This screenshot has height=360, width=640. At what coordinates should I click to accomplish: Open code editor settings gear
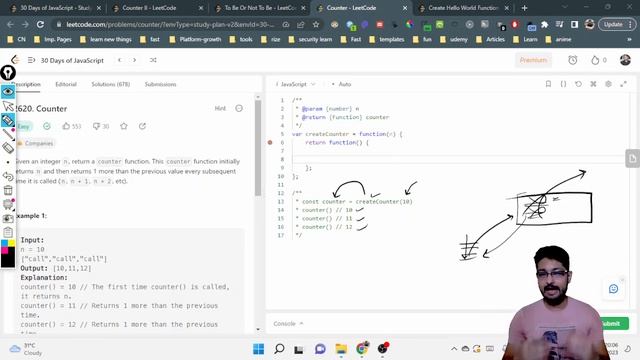click(x=608, y=84)
